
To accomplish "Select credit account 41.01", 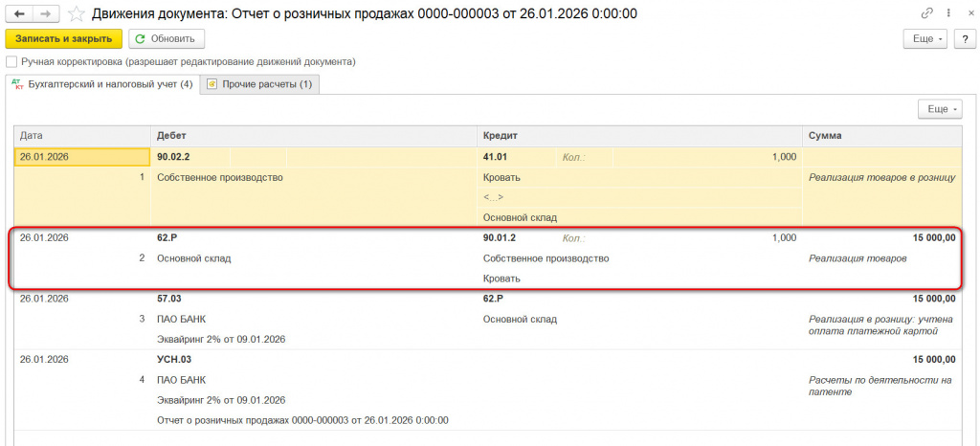I will pyautogui.click(x=495, y=157).
